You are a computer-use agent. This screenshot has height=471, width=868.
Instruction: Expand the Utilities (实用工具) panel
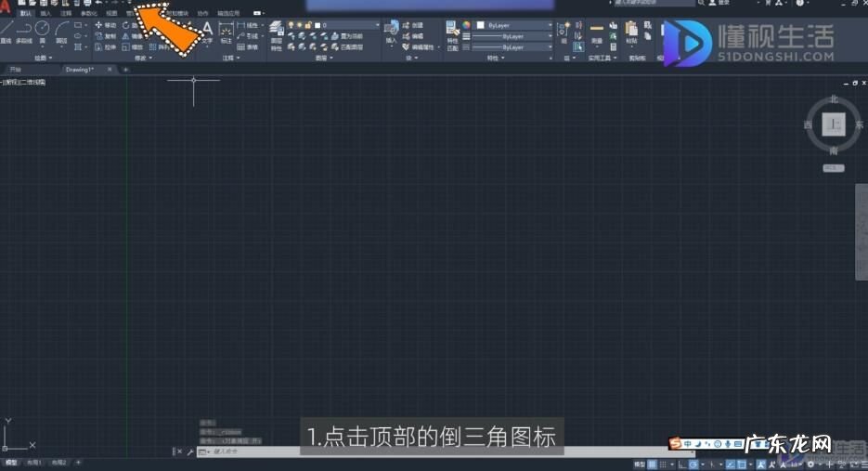(x=602, y=58)
